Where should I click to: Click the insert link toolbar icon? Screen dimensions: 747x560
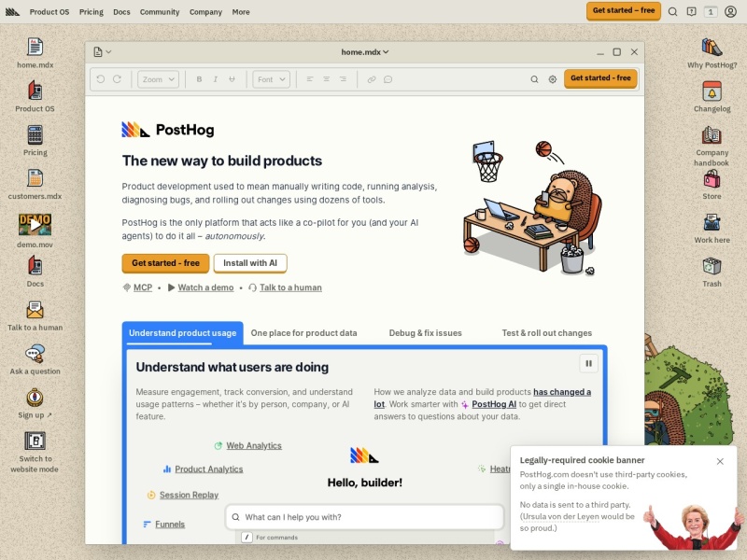372,79
